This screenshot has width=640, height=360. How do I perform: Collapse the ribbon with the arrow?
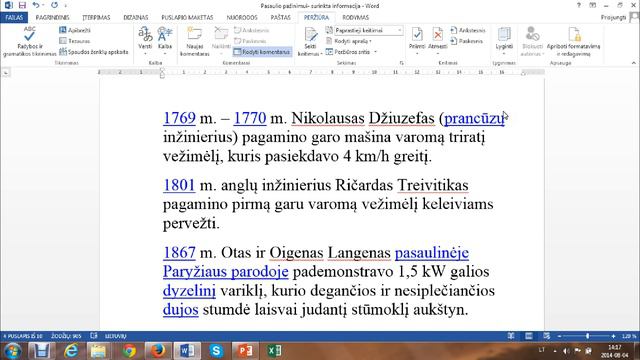(633, 63)
